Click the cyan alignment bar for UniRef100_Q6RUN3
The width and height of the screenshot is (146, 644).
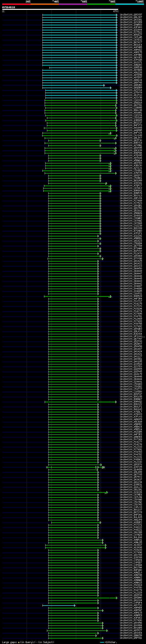point(74,85)
